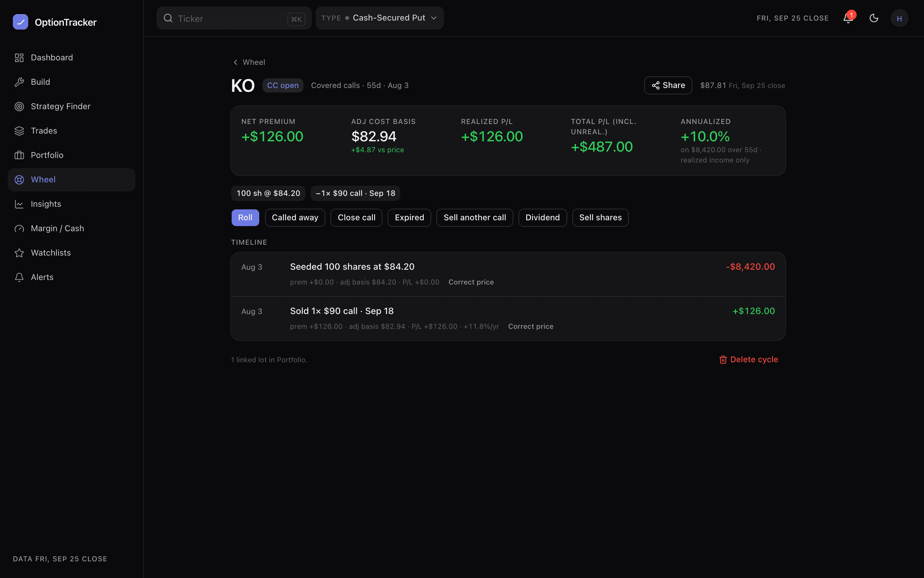Click the Watchlists star icon
Image resolution: width=924 pixels, height=578 pixels.
pyautogui.click(x=19, y=253)
